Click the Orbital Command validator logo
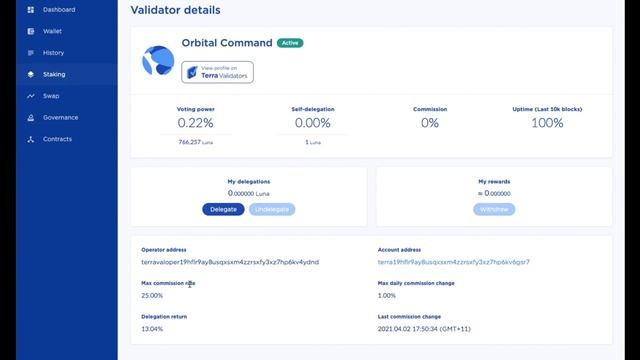 click(x=158, y=60)
